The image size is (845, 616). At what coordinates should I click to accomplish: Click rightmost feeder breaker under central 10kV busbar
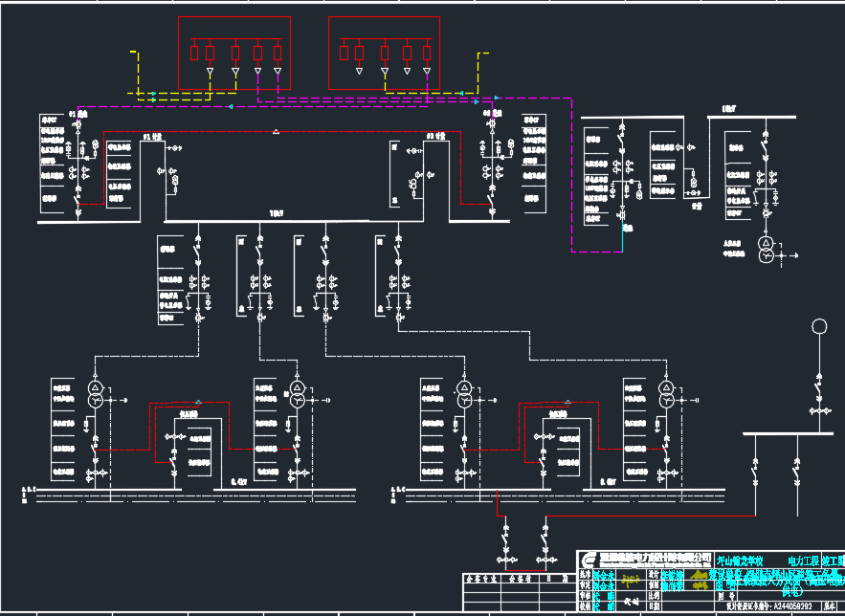[398, 252]
